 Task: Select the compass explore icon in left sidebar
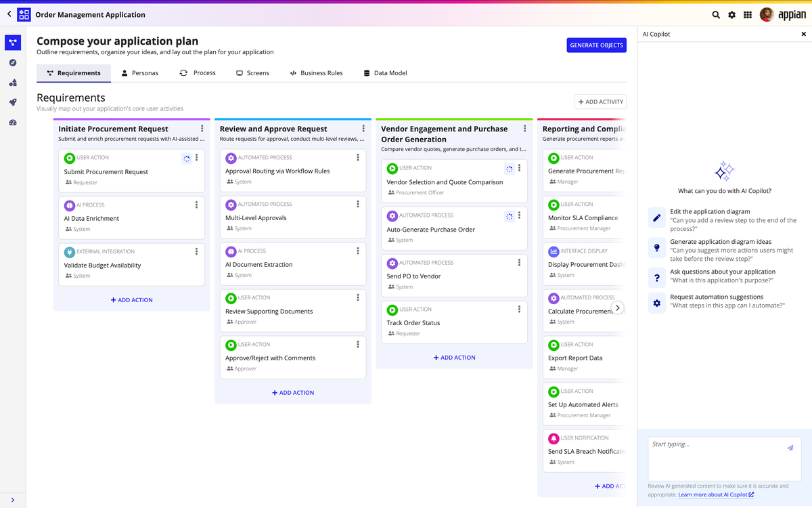12,63
